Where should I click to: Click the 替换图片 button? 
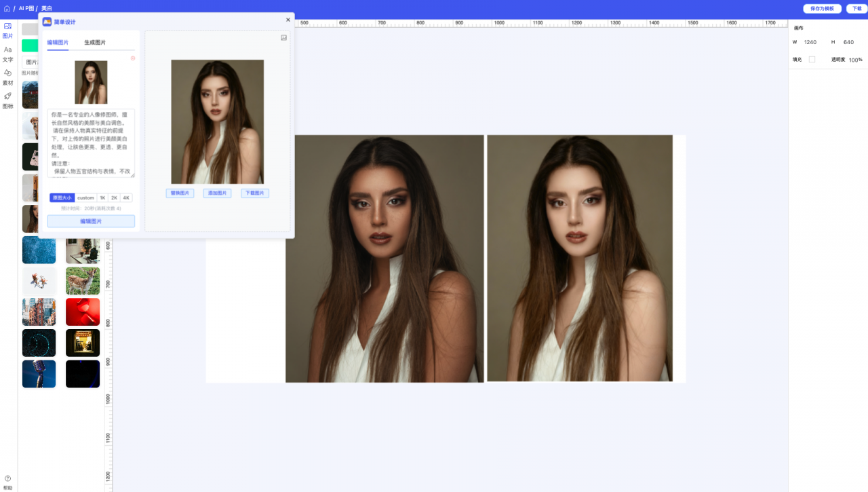pyautogui.click(x=180, y=193)
